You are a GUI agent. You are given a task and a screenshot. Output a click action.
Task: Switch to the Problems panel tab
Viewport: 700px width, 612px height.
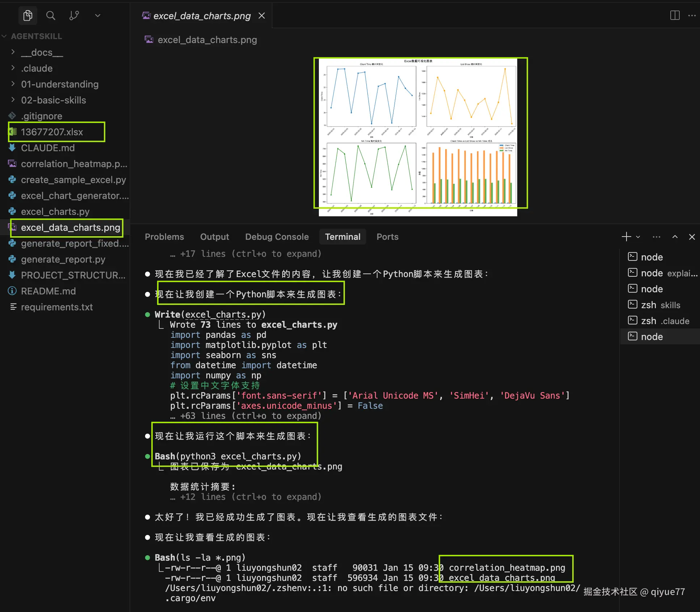164,237
